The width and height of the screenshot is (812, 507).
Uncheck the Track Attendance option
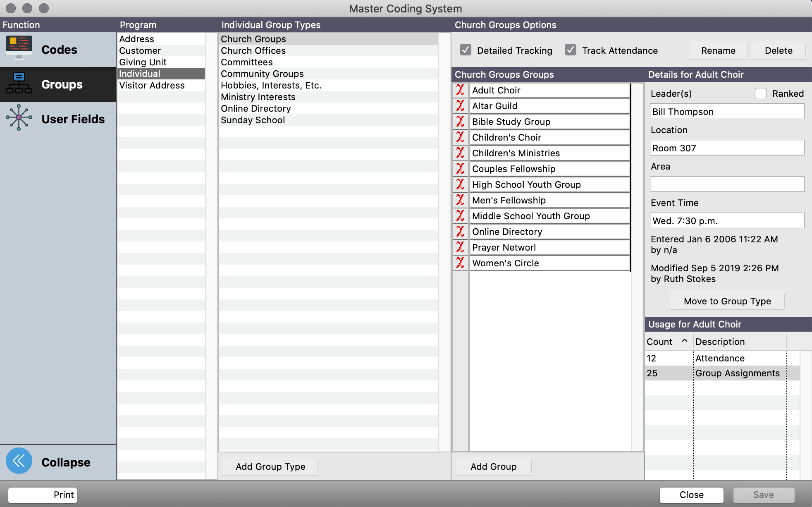(571, 50)
